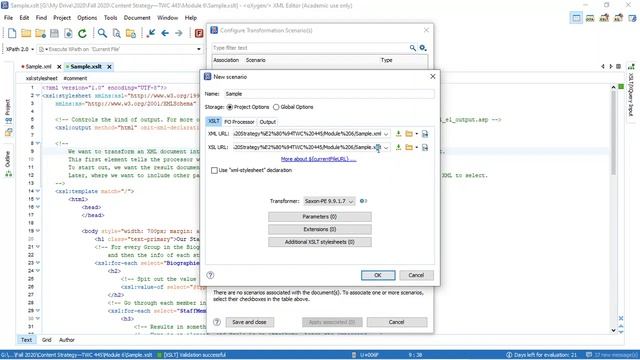The image size is (640, 360).
Task: Select the Global Options radio button
Action: coord(276,107)
